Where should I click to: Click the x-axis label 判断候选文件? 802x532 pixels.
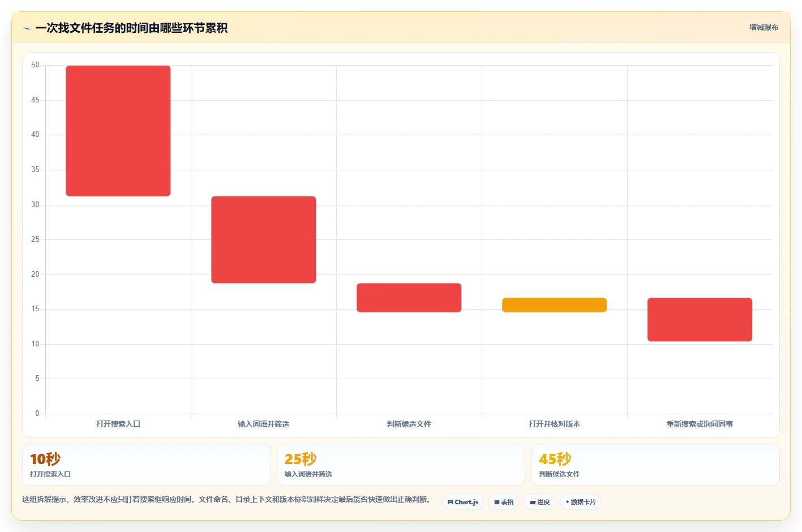[x=409, y=424]
